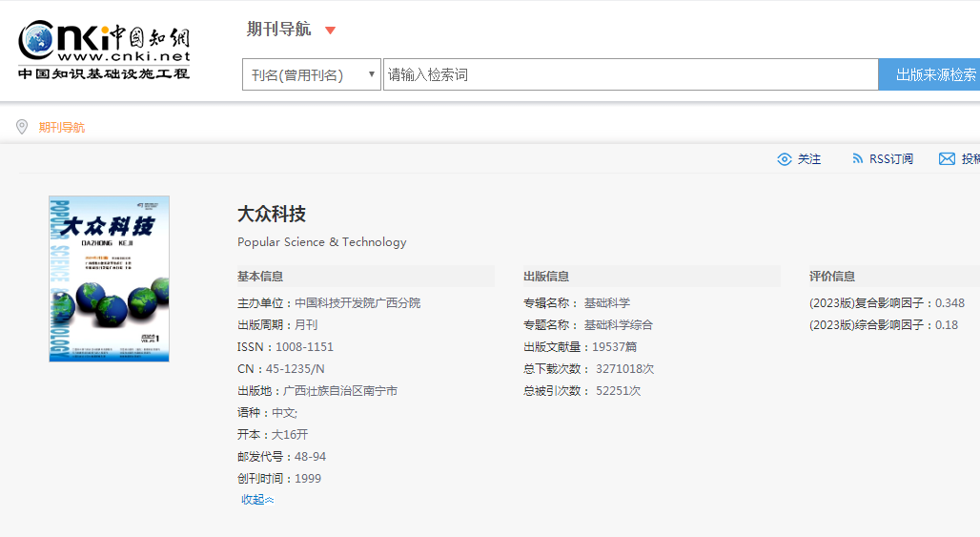
Task: Click the envelope submission icon
Action: (x=947, y=159)
